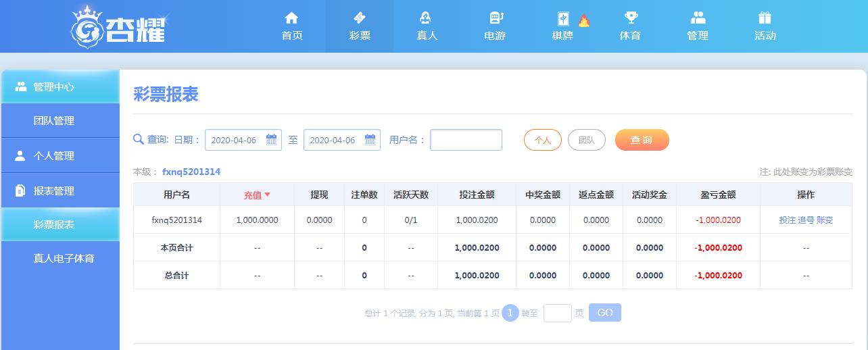868x350 pixels.
Task: Click the flame hot badge beside 棋牌
Action: [x=583, y=20]
